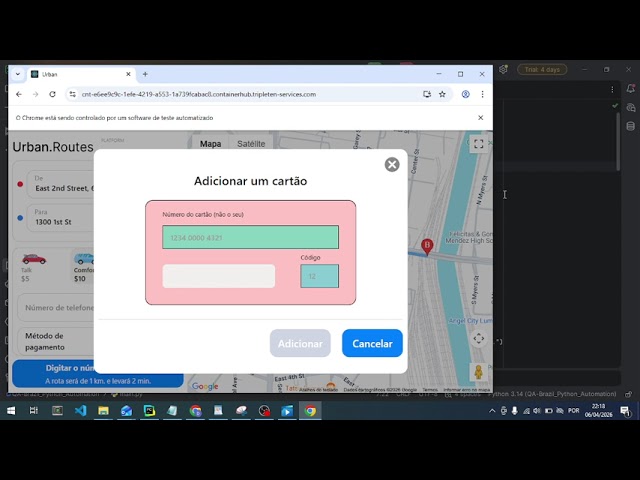Open IDE database tool window icon

(x=631, y=126)
